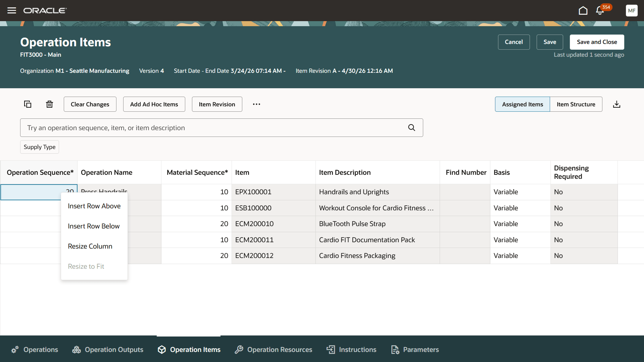The height and width of the screenshot is (362, 644).
Task: Click the Clear Changes button
Action: (x=90, y=104)
